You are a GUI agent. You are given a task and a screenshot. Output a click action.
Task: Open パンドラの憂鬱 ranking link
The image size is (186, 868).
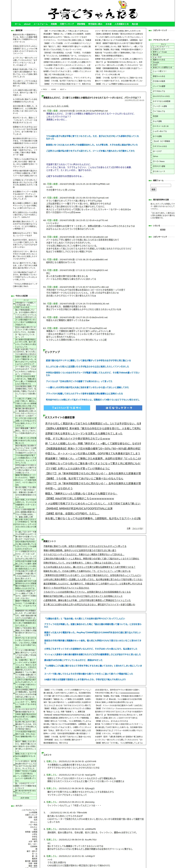click(159, 86)
